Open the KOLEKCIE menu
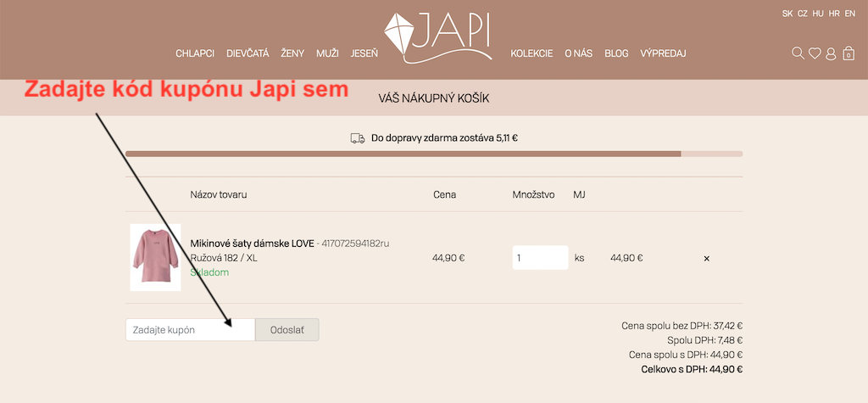The image size is (868, 403). [531, 53]
